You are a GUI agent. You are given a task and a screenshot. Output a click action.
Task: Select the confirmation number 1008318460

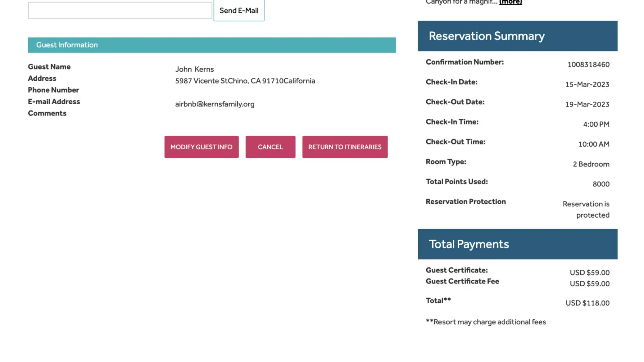pyautogui.click(x=588, y=64)
